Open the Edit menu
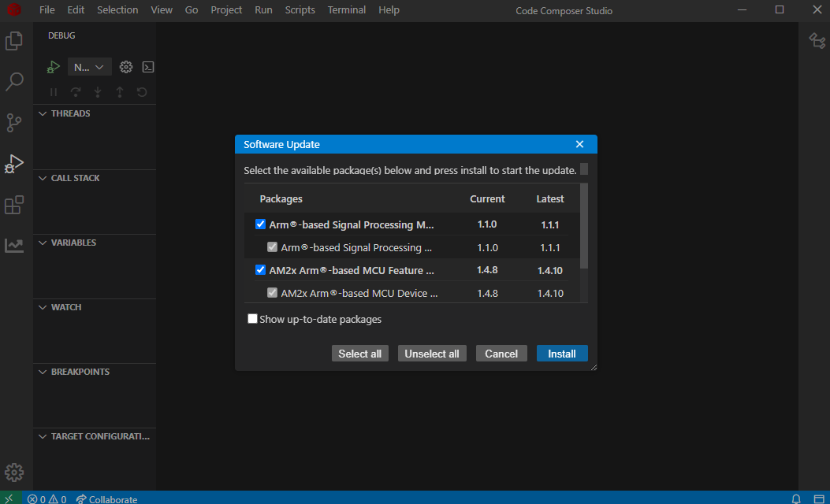This screenshot has width=830, height=504. (x=76, y=9)
